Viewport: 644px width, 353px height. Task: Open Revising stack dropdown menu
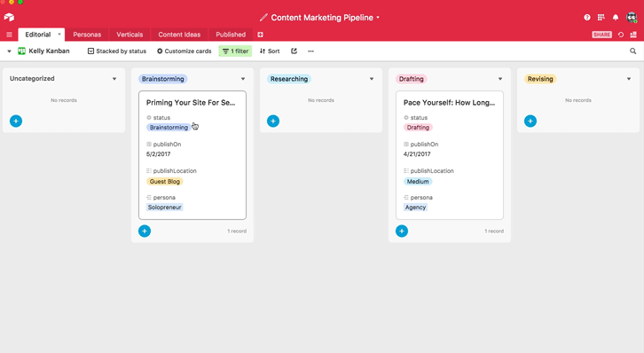[x=629, y=79]
